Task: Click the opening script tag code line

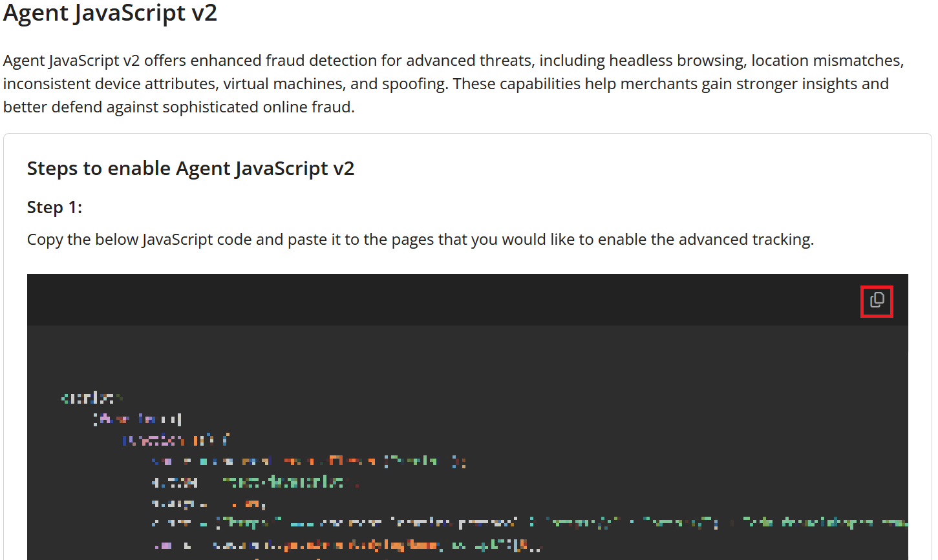Action: tap(92, 398)
